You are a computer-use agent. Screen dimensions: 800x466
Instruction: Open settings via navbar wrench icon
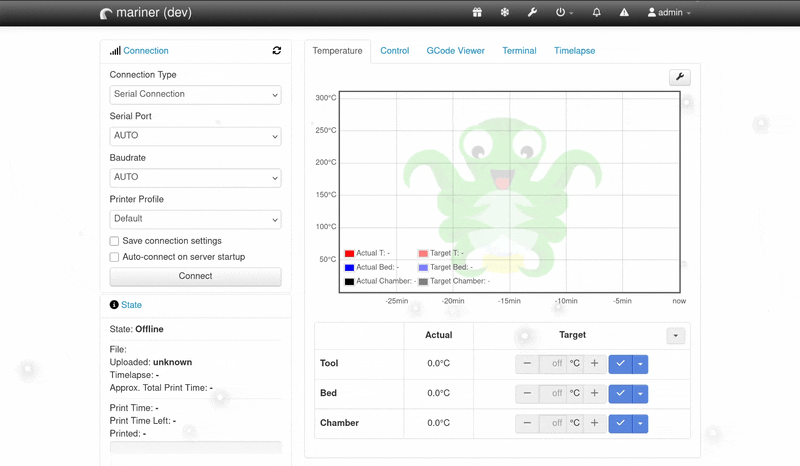pos(532,13)
